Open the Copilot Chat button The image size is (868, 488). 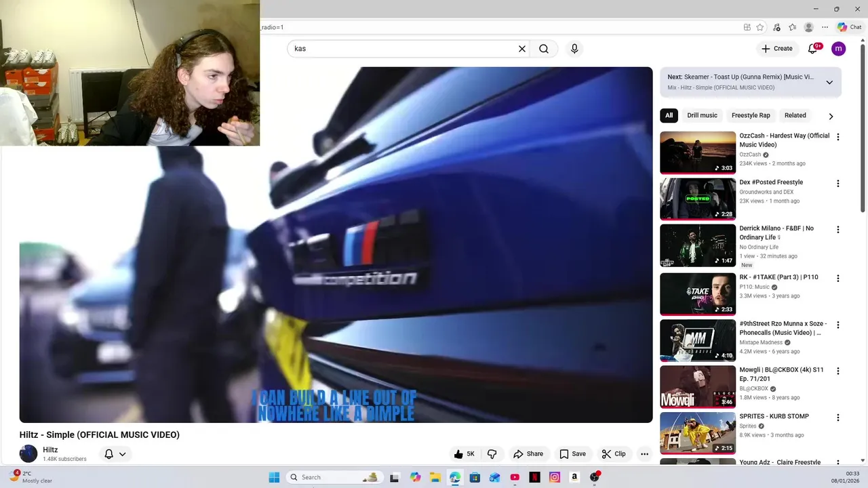(849, 27)
